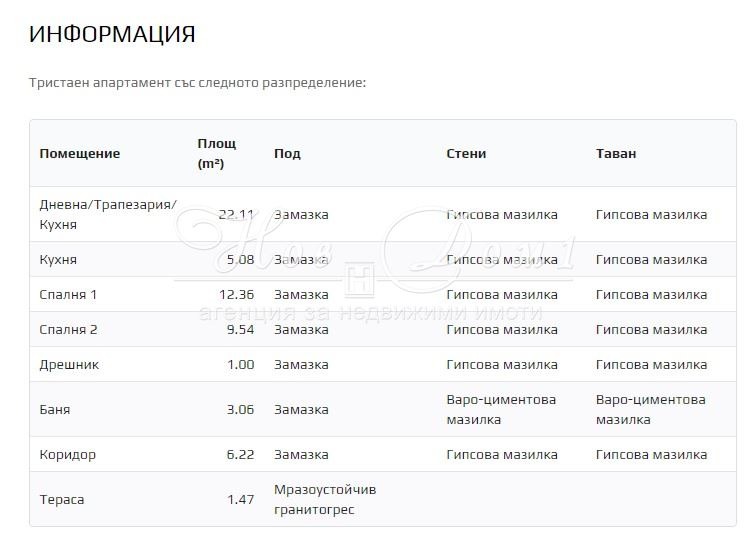This screenshot has height=536, width=747.
Task: Click the intro text Тристаен апартамент
Action: coord(197,82)
